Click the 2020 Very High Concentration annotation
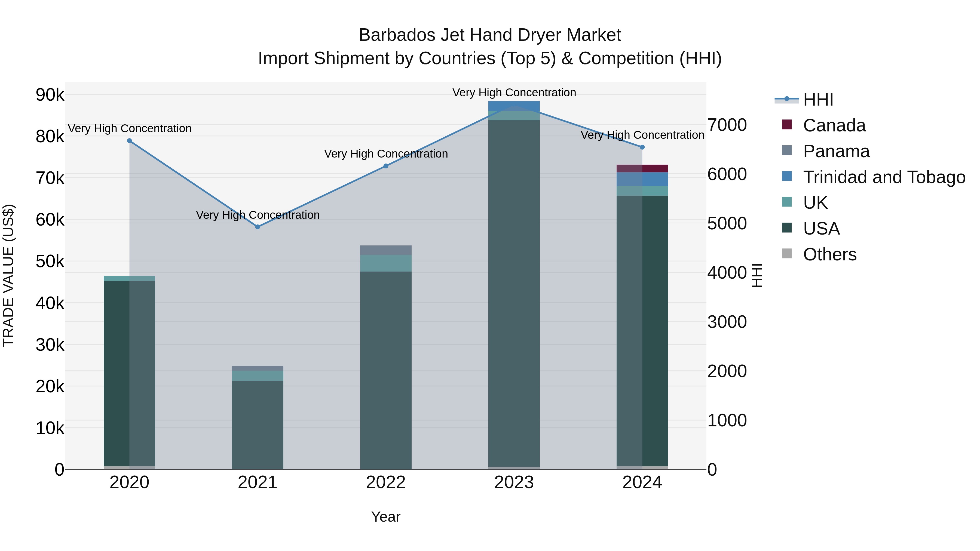 point(129,128)
